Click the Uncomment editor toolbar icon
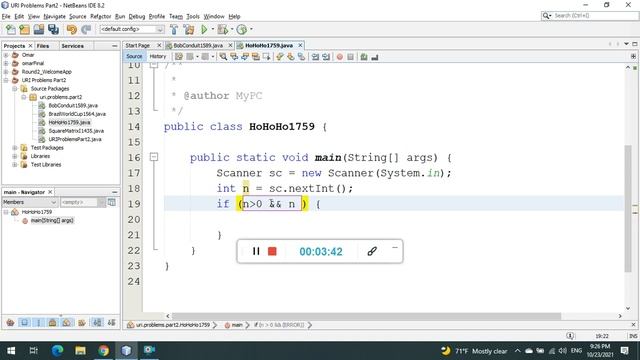 tap(375, 57)
